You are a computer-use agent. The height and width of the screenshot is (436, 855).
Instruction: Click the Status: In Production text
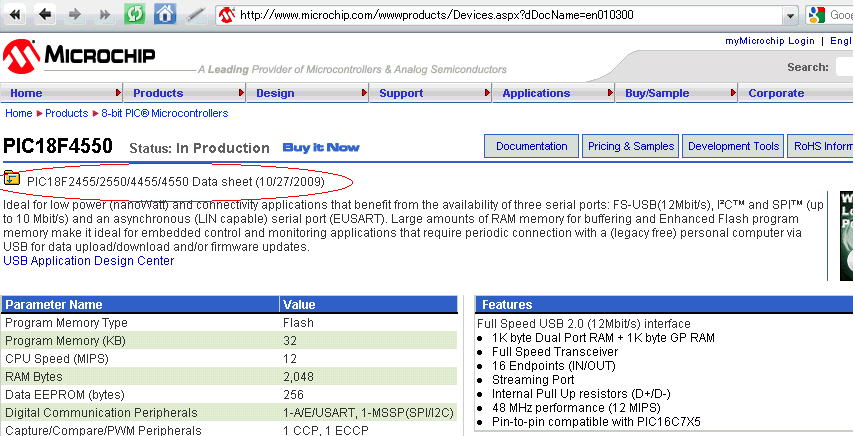(x=199, y=148)
